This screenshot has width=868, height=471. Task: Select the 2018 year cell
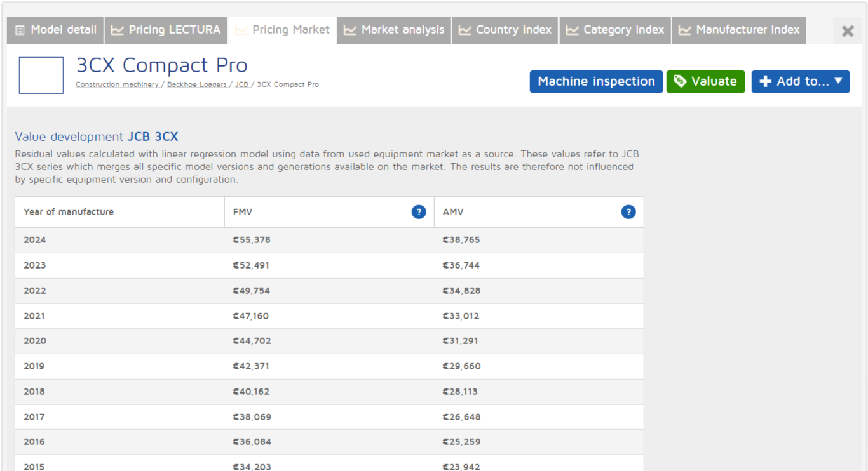34,392
